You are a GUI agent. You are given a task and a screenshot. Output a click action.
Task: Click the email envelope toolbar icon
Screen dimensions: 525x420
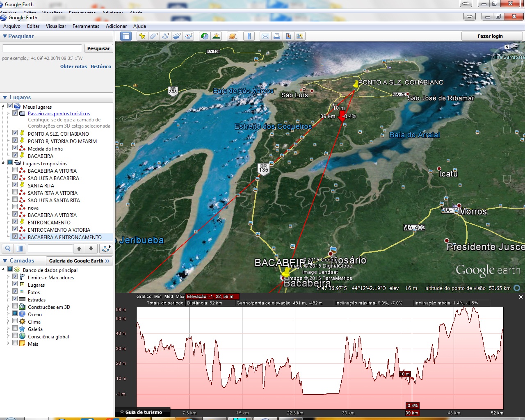coord(265,36)
